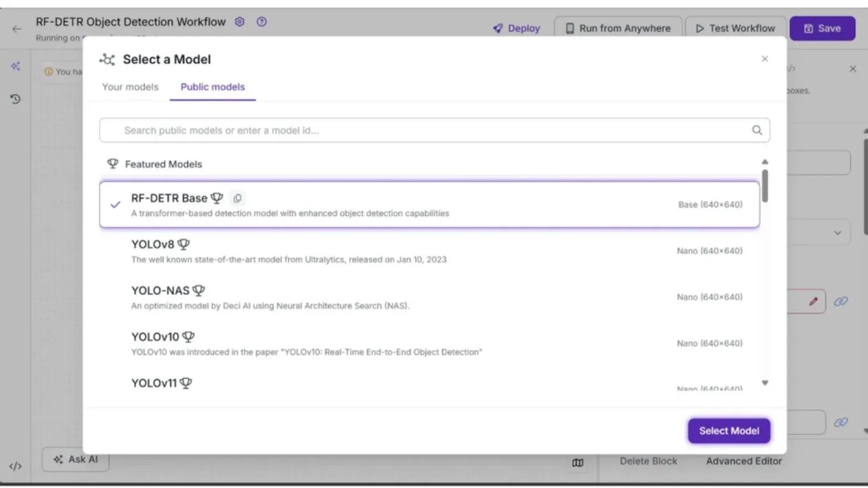Click Deploy in the workflow header
The width and height of the screenshot is (868, 488).
click(517, 29)
